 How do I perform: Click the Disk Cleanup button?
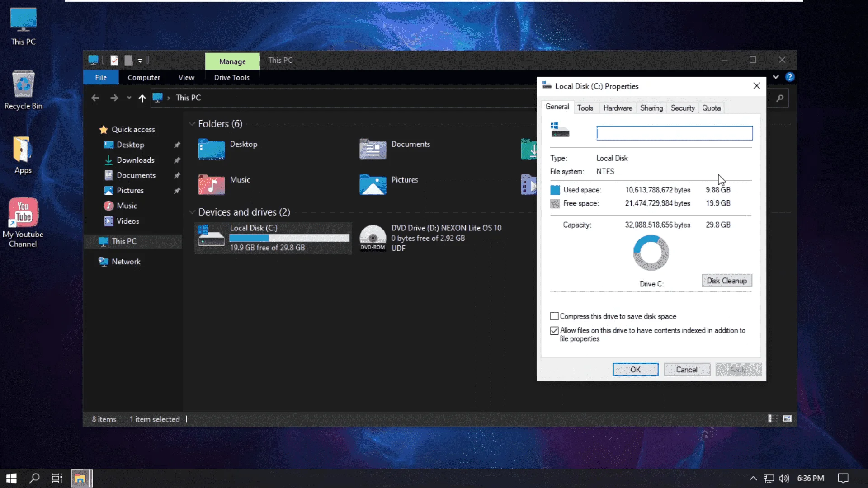726,281
